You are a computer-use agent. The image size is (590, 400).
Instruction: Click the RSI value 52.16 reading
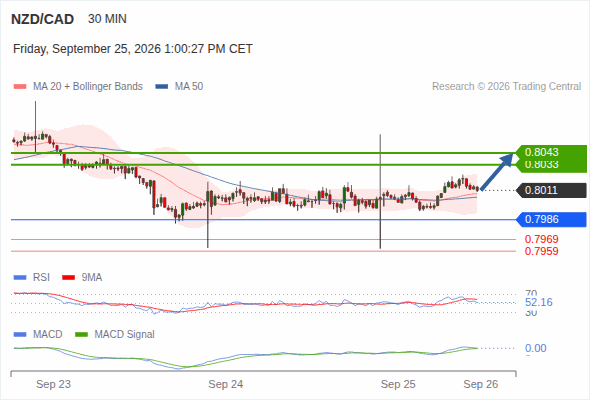point(539,302)
